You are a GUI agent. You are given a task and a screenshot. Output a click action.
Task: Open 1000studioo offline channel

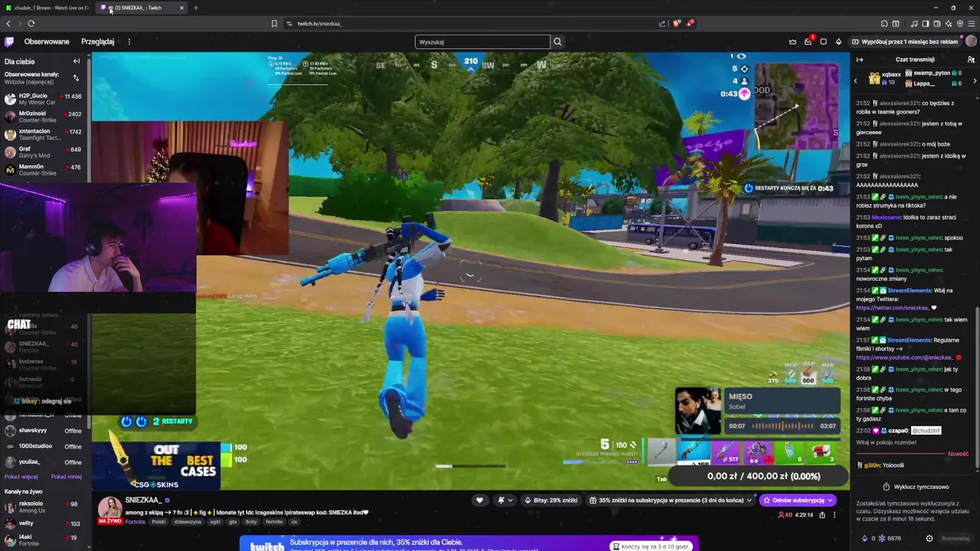[x=44, y=446]
